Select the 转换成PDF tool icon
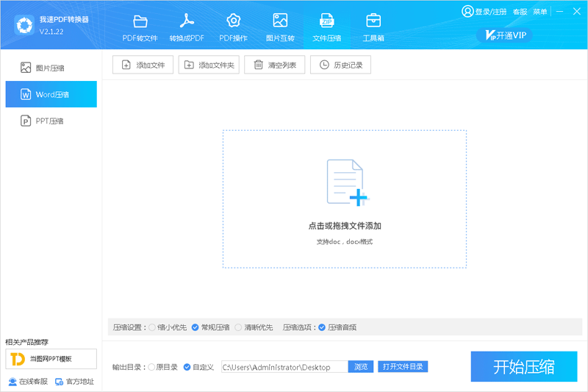The image size is (588, 392). (187, 21)
